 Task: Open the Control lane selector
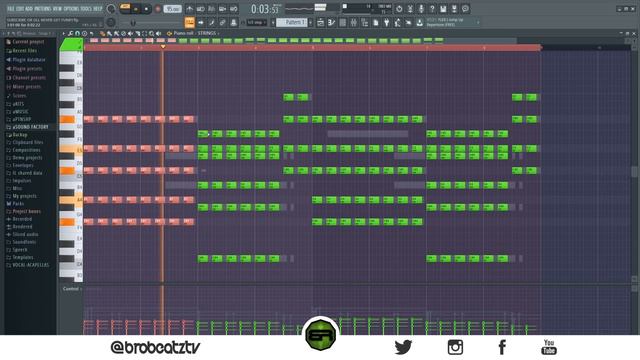pyautogui.click(x=72, y=289)
